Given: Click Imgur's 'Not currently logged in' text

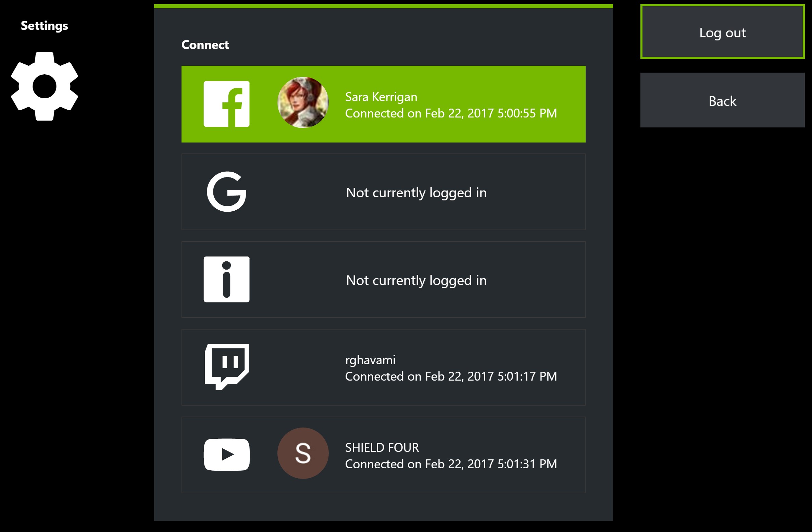Looking at the screenshot, I should tap(416, 281).
